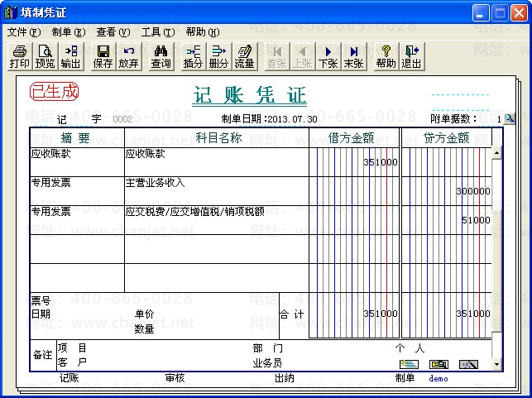Image resolution: width=532 pixels, height=398 pixels.
Task: Open the 文件(F) menu
Action: (x=23, y=32)
